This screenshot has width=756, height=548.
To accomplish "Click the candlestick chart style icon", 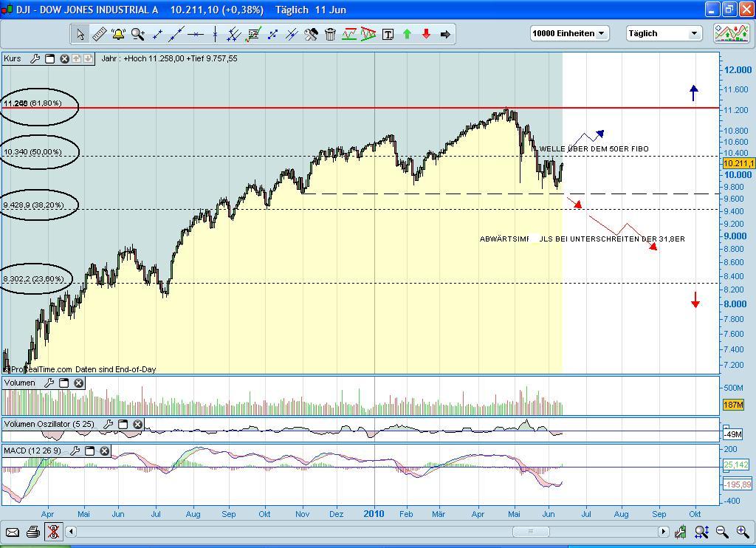I will click(x=680, y=532).
